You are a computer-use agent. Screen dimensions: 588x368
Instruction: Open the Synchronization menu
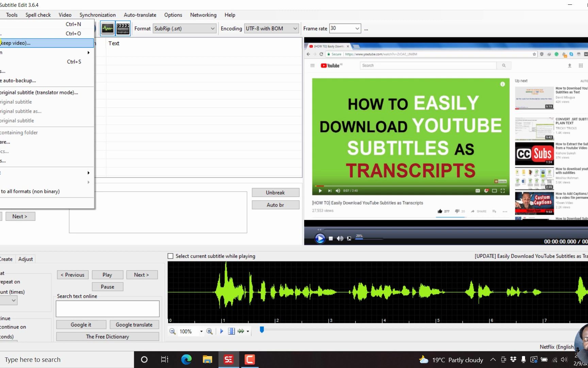pyautogui.click(x=98, y=15)
